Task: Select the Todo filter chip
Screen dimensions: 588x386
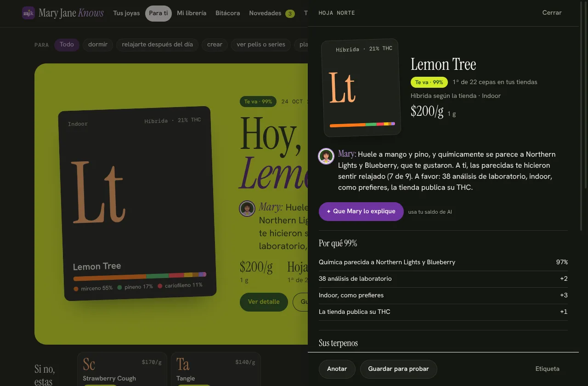Action: 67,45
